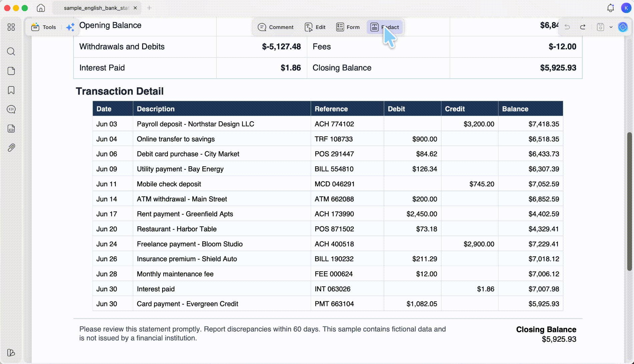Open the comments list sidebar icon
The height and width of the screenshot is (364, 634).
point(11,109)
